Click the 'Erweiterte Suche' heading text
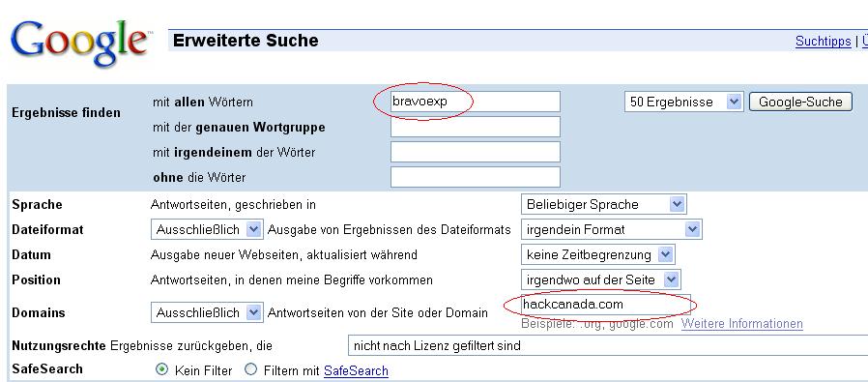 [246, 41]
